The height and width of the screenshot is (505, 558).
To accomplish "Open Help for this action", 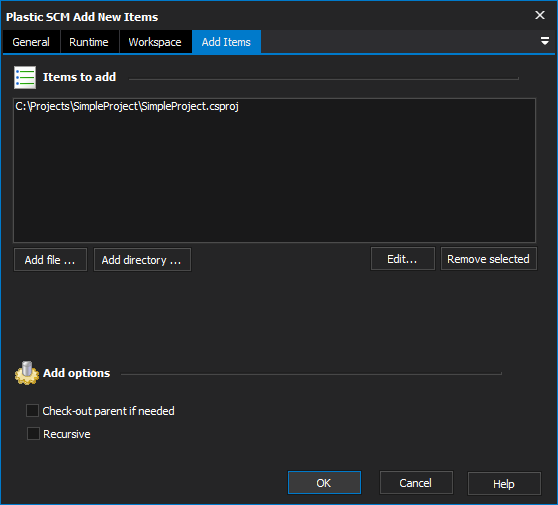I will point(504,483).
